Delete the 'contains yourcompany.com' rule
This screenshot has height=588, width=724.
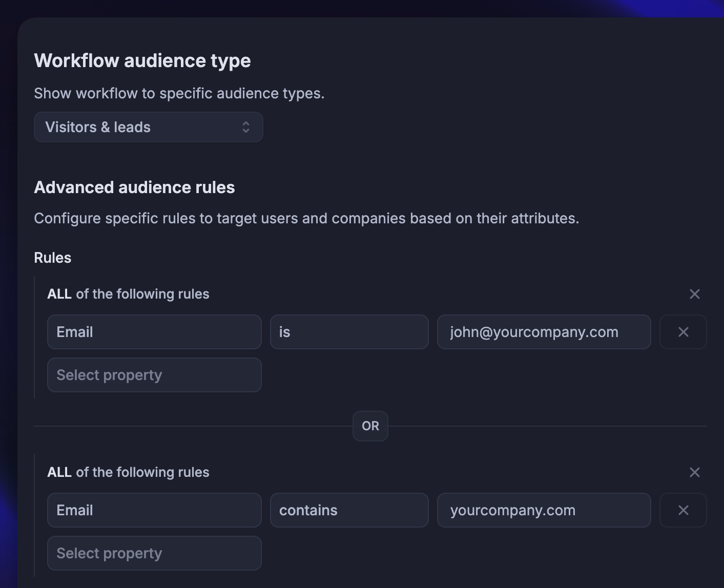click(x=683, y=510)
